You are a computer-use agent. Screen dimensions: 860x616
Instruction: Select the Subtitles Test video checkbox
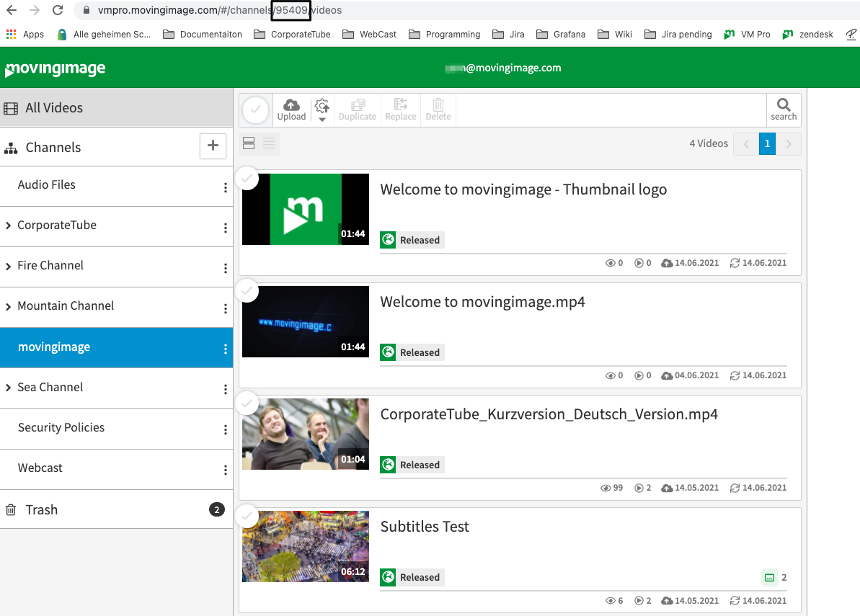tap(247, 516)
